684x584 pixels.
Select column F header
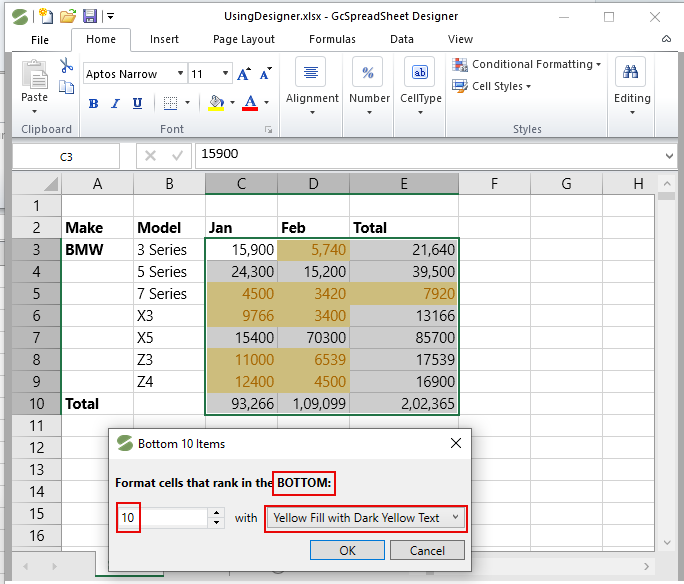494,184
